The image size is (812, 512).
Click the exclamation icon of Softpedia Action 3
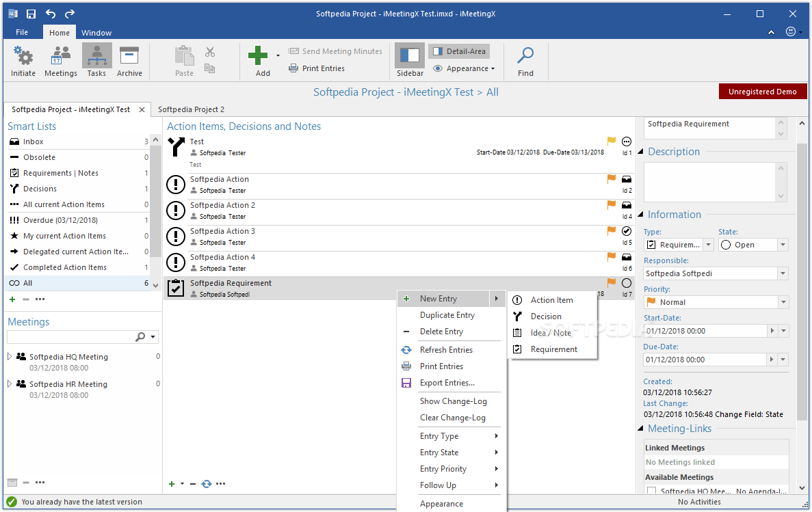176,236
